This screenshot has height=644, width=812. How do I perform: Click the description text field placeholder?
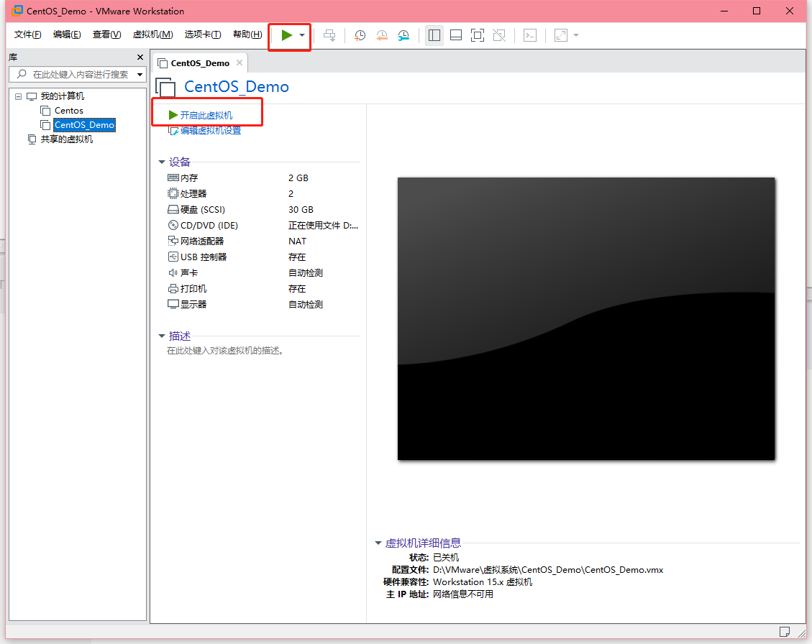pyautogui.click(x=224, y=351)
